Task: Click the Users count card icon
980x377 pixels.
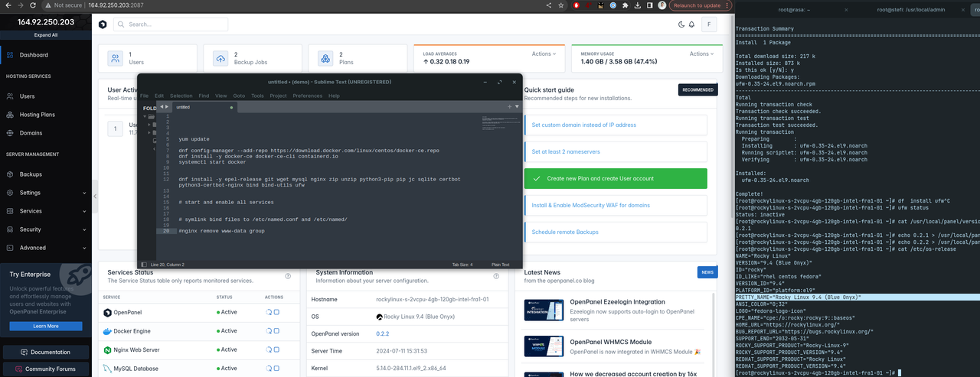Action: [x=115, y=58]
